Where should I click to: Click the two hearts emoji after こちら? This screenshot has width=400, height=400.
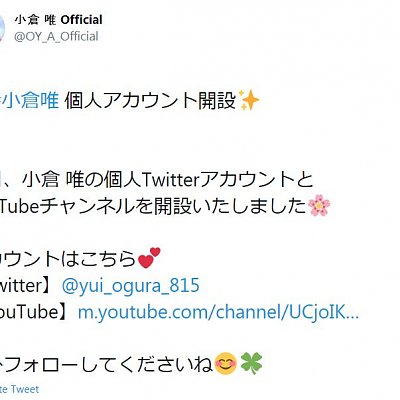(x=149, y=258)
